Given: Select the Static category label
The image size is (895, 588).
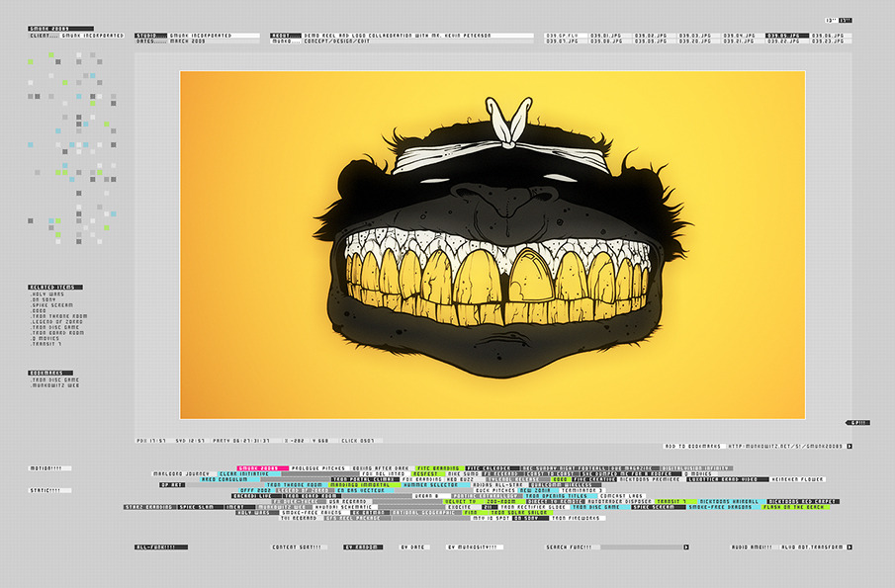Looking at the screenshot, I should 50,490.
